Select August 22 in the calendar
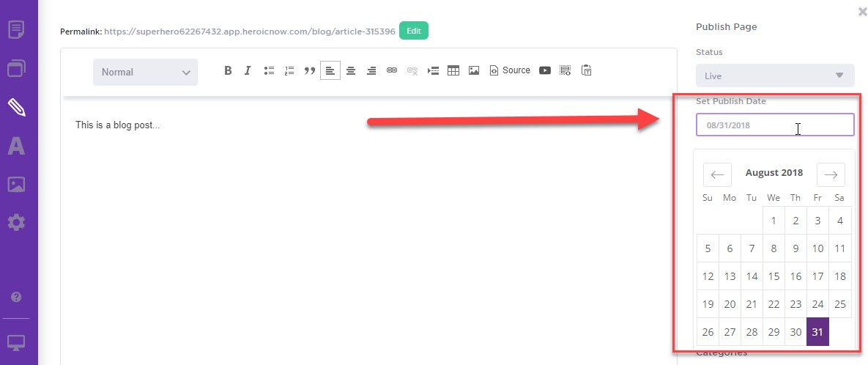 (x=774, y=303)
